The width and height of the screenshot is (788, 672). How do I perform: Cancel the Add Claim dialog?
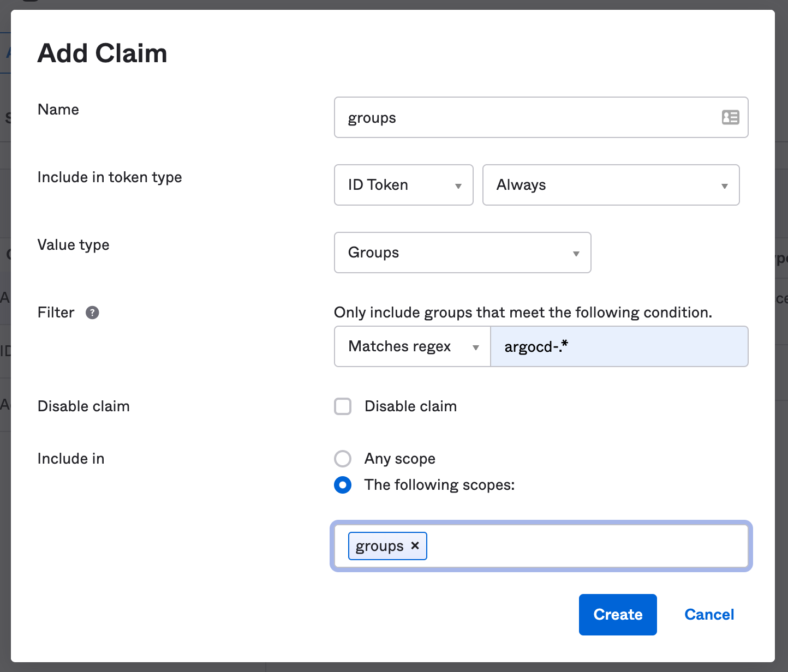coord(709,615)
